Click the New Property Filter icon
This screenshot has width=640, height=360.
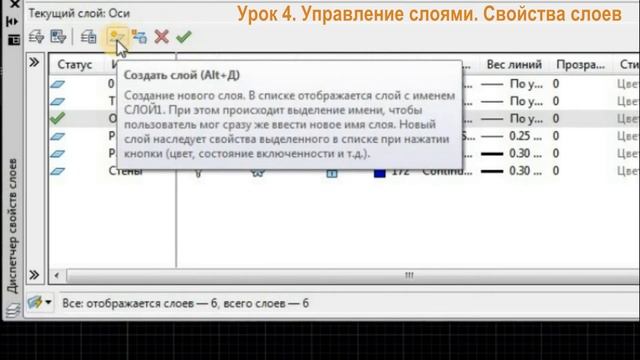tap(36, 37)
